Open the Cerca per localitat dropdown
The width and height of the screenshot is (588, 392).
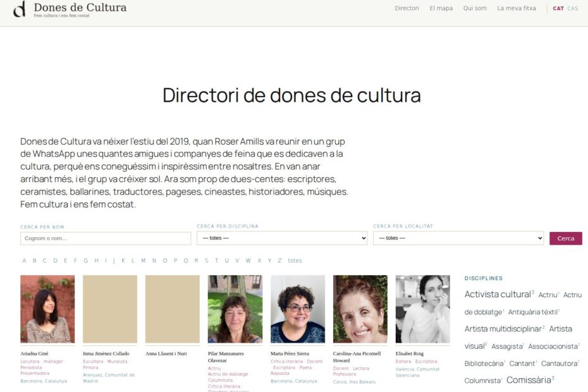coord(458,238)
